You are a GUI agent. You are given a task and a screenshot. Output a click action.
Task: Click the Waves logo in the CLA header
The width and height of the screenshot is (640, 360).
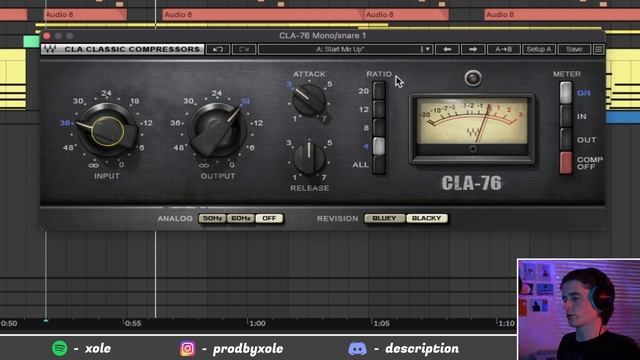coord(50,49)
